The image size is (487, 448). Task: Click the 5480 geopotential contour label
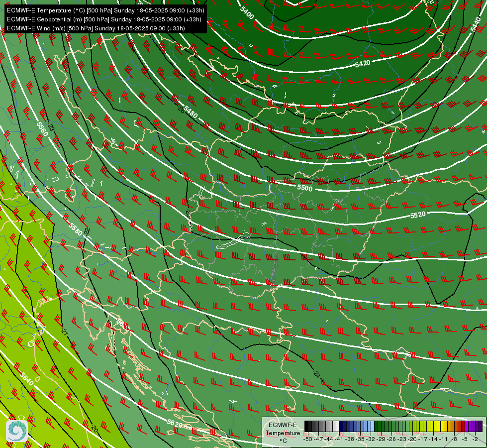(x=191, y=112)
